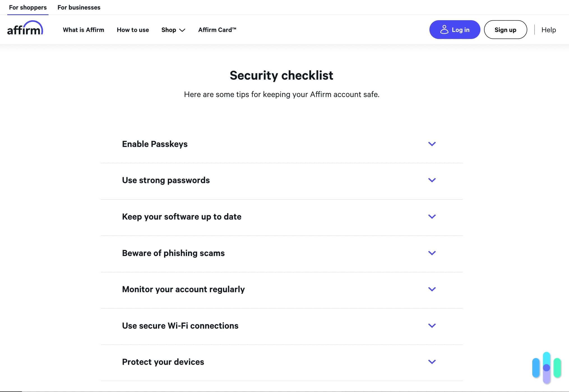Click the Affirm logo
Image resolution: width=569 pixels, height=392 pixels.
tap(25, 29)
